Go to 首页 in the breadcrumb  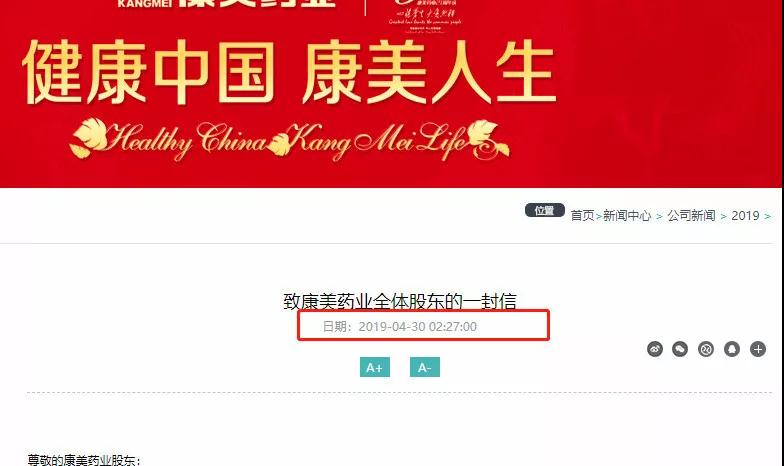pyautogui.click(x=582, y=216)
